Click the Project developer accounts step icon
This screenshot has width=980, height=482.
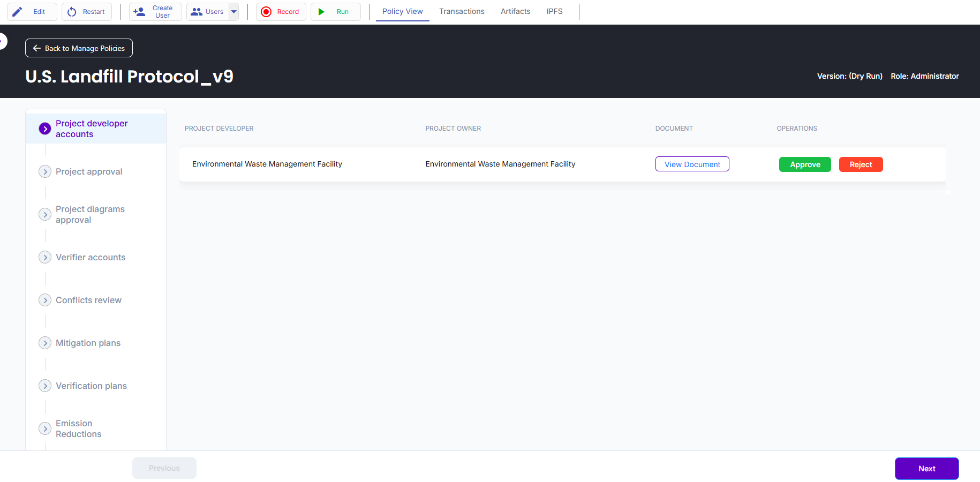(45, 129)
